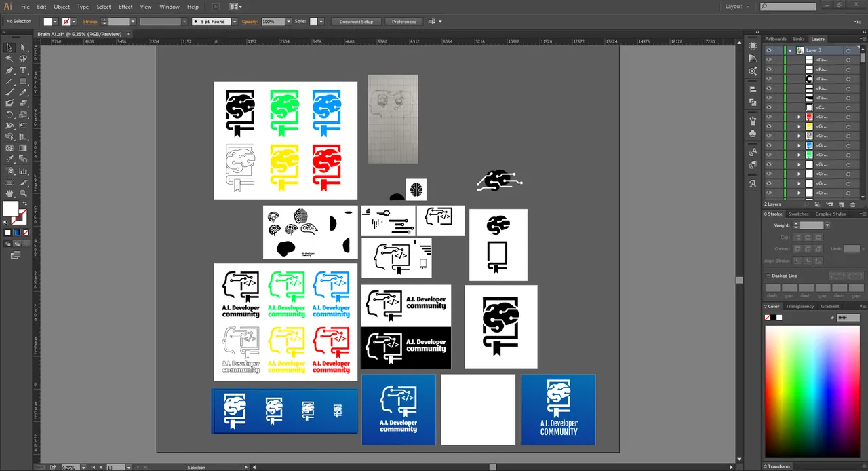Screen dimensions: 868x471
Task: Expand the green group sublayer
Action: point(799,155)
